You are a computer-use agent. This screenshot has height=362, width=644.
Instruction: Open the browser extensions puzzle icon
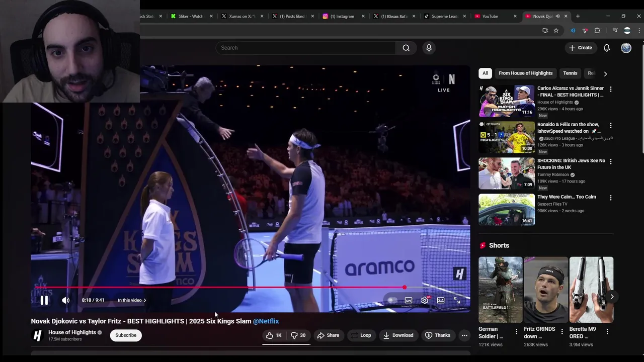pyautogui.click(x=597, y=31)
